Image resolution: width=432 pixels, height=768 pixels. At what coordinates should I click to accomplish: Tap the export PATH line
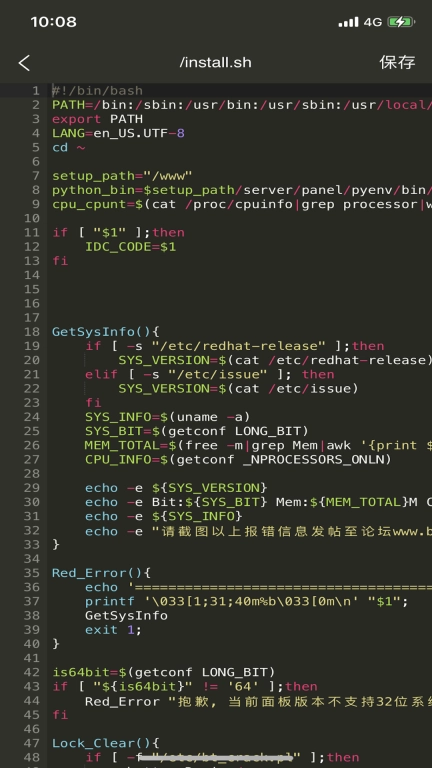pyautogui.click(x=97, y=119)
